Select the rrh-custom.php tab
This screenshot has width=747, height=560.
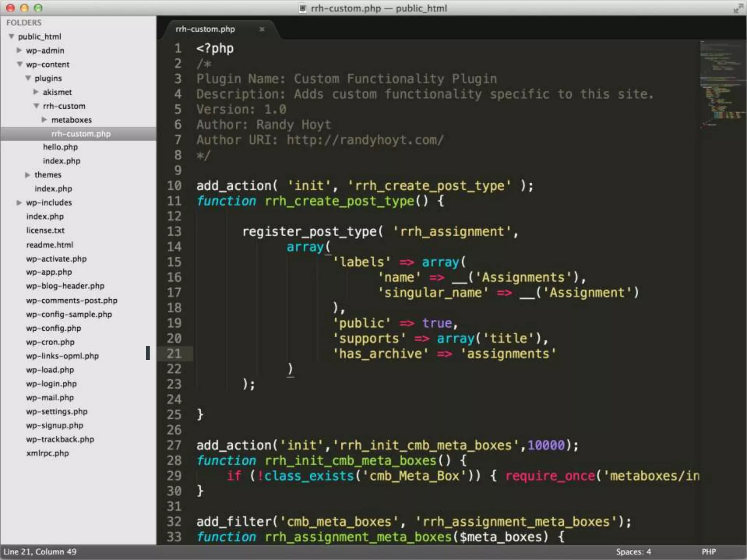click(x=205, y=29)
